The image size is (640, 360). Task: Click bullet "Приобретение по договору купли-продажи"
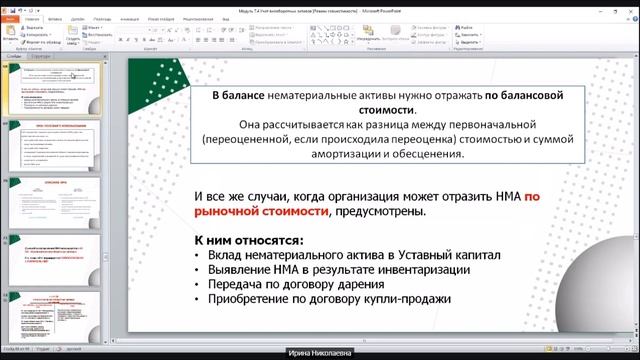pos(329,299)
